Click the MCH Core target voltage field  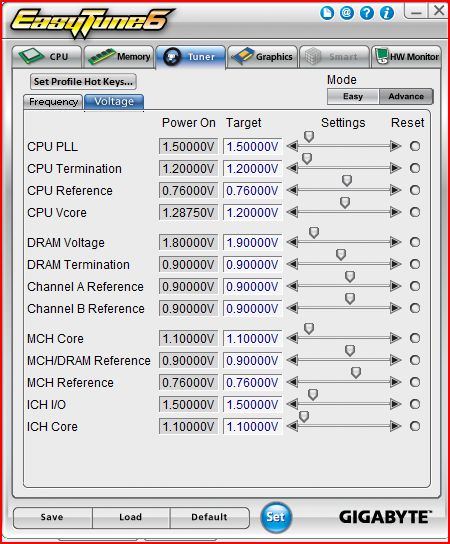point(253,338)
